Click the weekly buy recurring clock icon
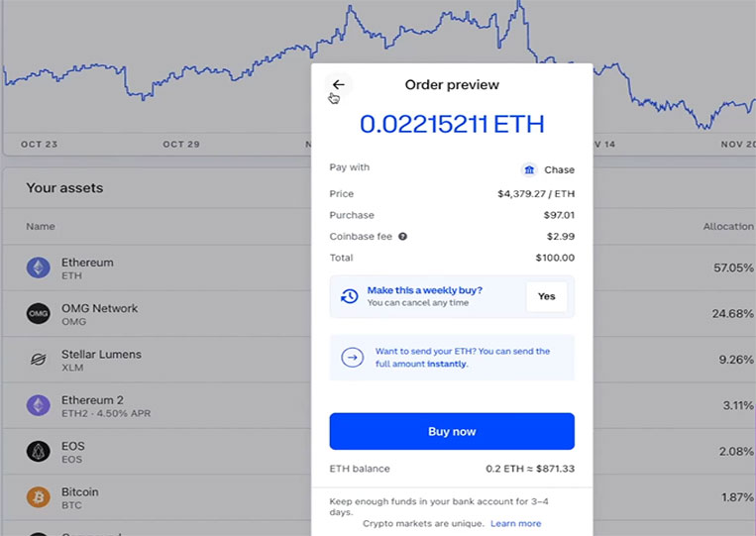 point(349,296)
